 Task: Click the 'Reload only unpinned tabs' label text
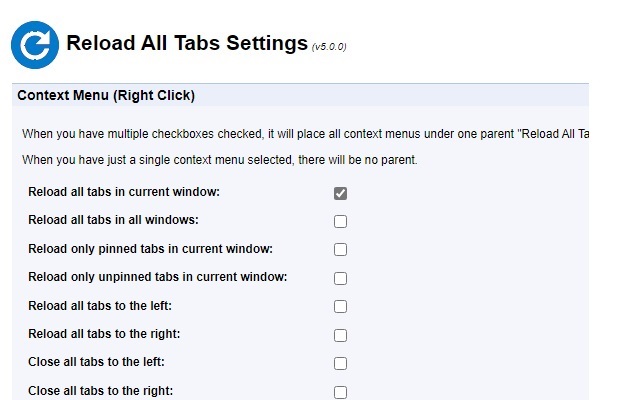[x=157, y=276]
